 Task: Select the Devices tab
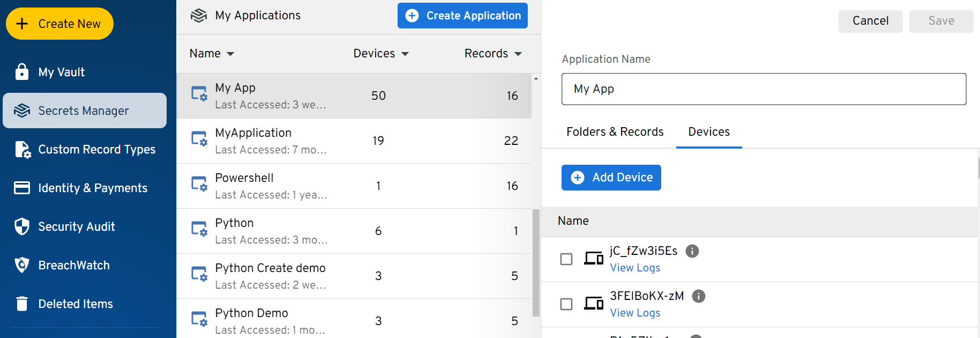point(708,132)
